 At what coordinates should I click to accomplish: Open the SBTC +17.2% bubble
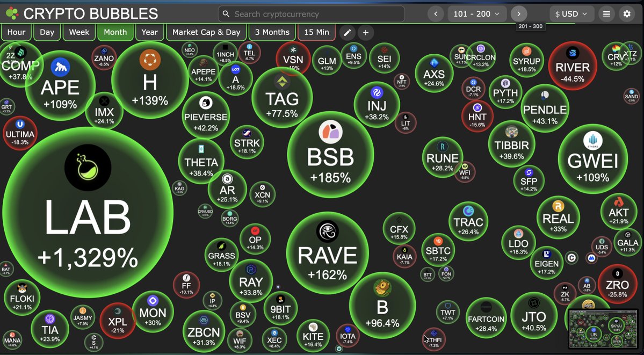438,250
